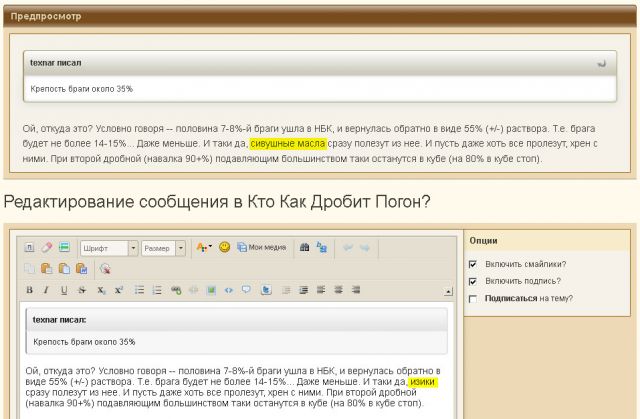Enable 'Подписаться на тему?' checkbox
The width and height of the screenshot is (640, 419).
tap(473, 298)
